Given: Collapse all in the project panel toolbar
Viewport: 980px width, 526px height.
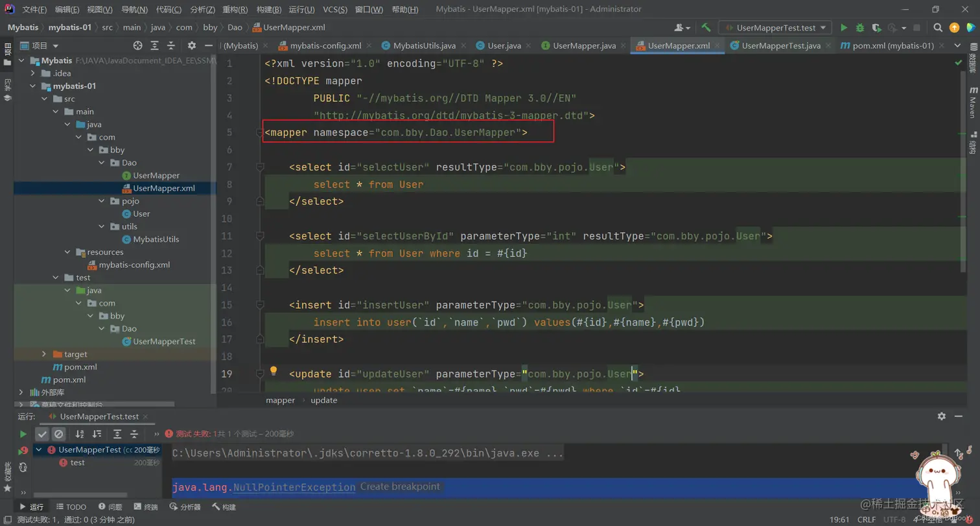Looking at the screenshot, I should [x=171, y=45].
